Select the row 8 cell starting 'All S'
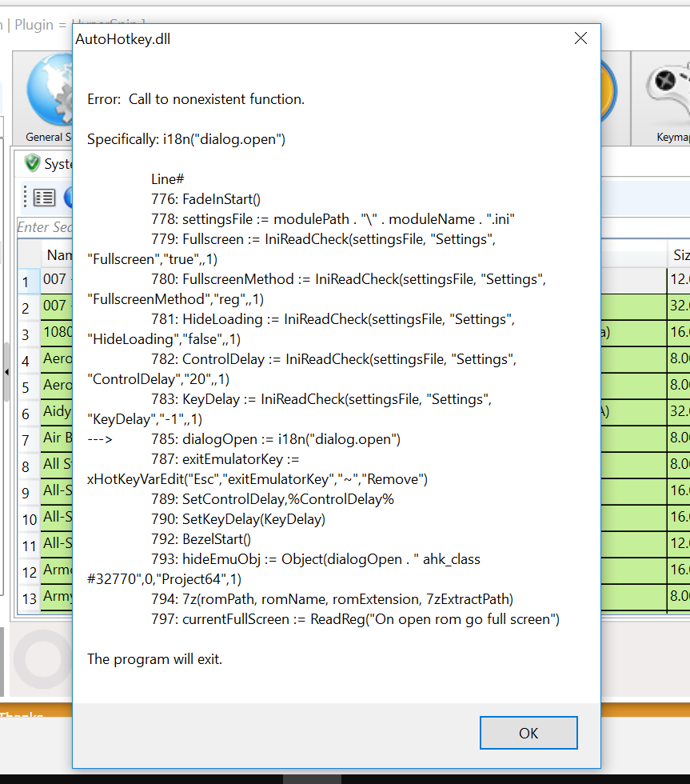690x784 pixels. click(x=57, y=465)
